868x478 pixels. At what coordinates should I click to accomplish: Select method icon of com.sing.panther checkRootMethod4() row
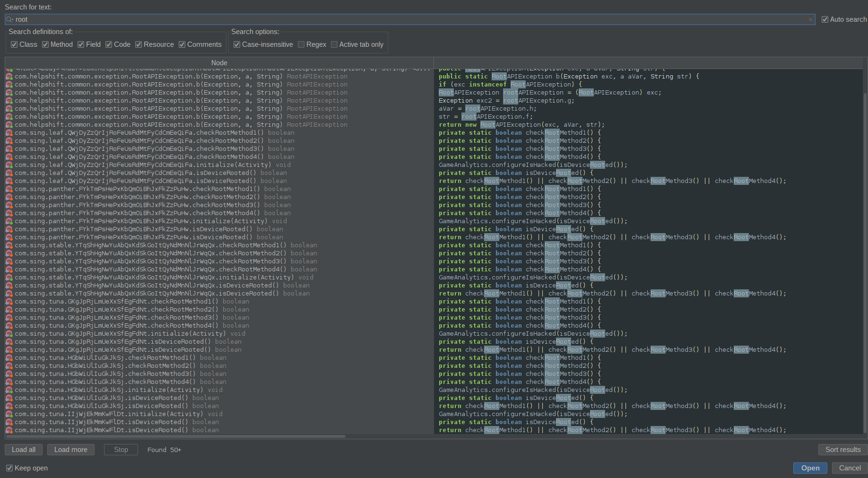click(9, 213)
